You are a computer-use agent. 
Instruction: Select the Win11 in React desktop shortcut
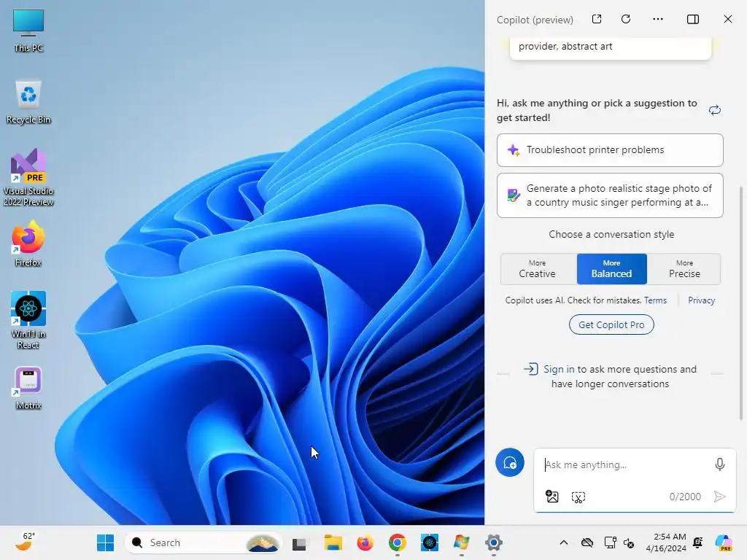28,320
